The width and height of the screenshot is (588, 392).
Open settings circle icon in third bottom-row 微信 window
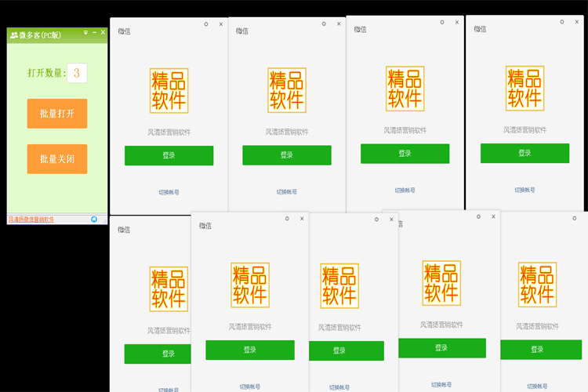pyautogui.click(x=376, y=219)
